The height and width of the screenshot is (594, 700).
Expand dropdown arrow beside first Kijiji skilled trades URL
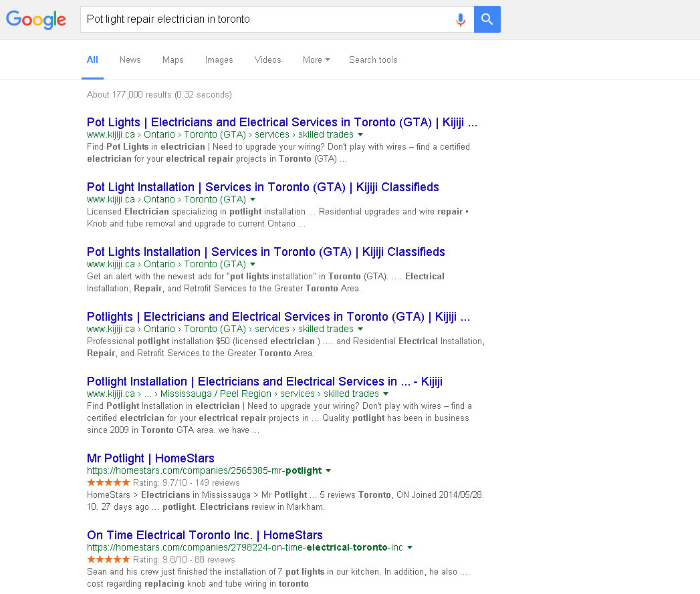point(360,135)
